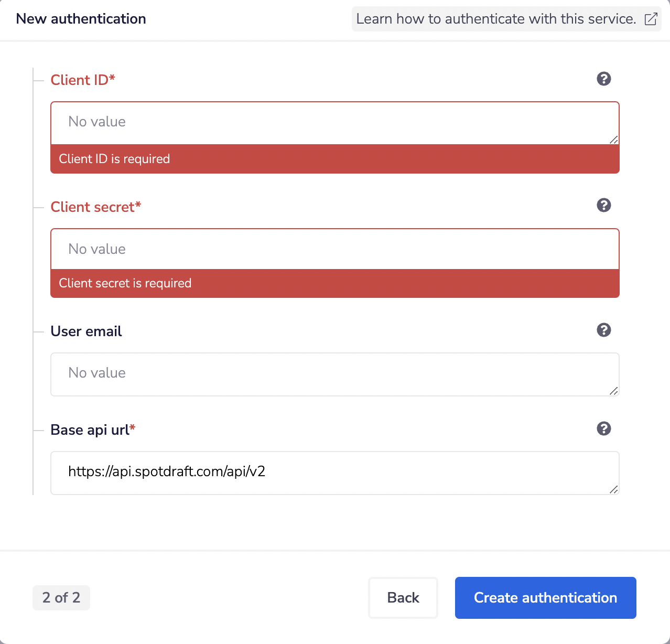Image resolution: width=670 pixels, height=644 pixels.
Task: Open the User email help tooltip
Action: point(604,330)
